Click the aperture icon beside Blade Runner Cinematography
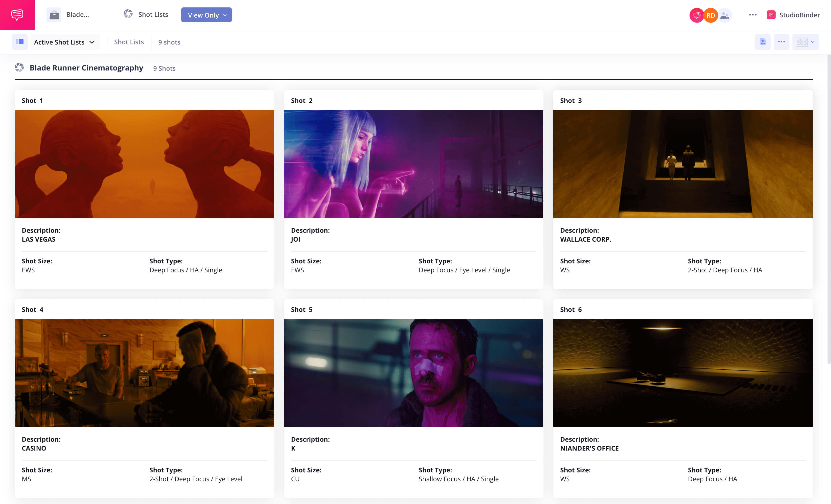 (19, 68)
